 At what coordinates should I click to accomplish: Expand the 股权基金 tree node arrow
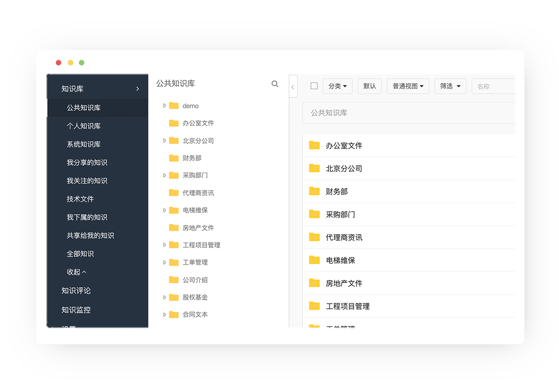pos(164,297)
